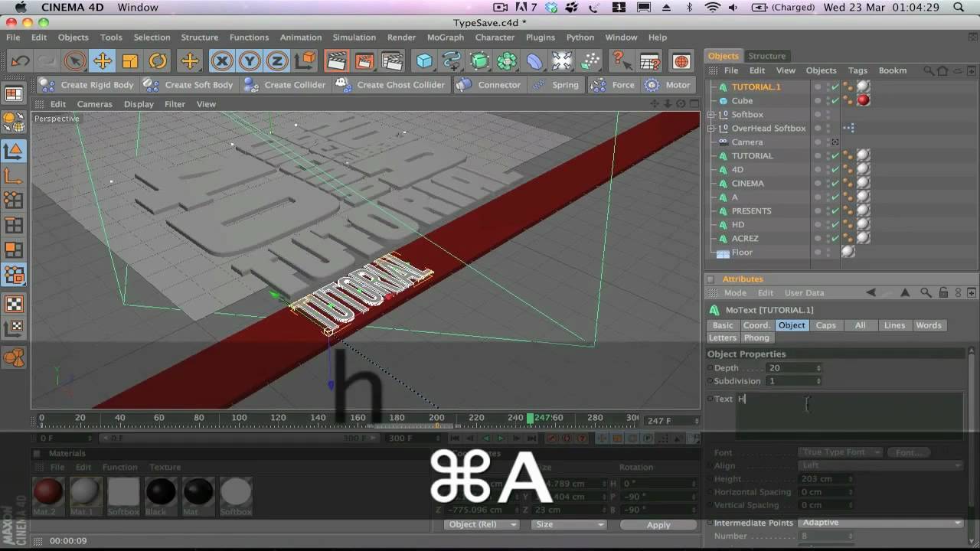Viewport: 980px width, 551px height.
Task: Click the Apply button in coordinates
Action: (x=658, y=525)
